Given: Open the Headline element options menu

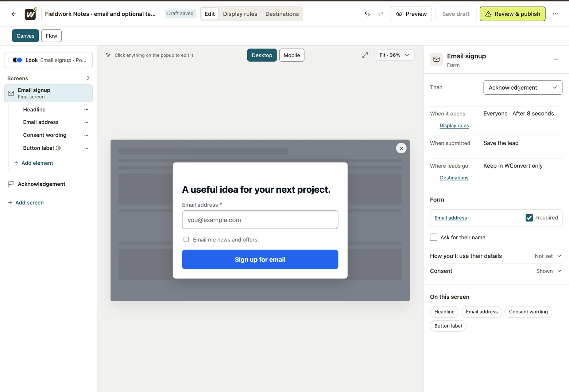Looking at the screenshot, I should (86, 109).
